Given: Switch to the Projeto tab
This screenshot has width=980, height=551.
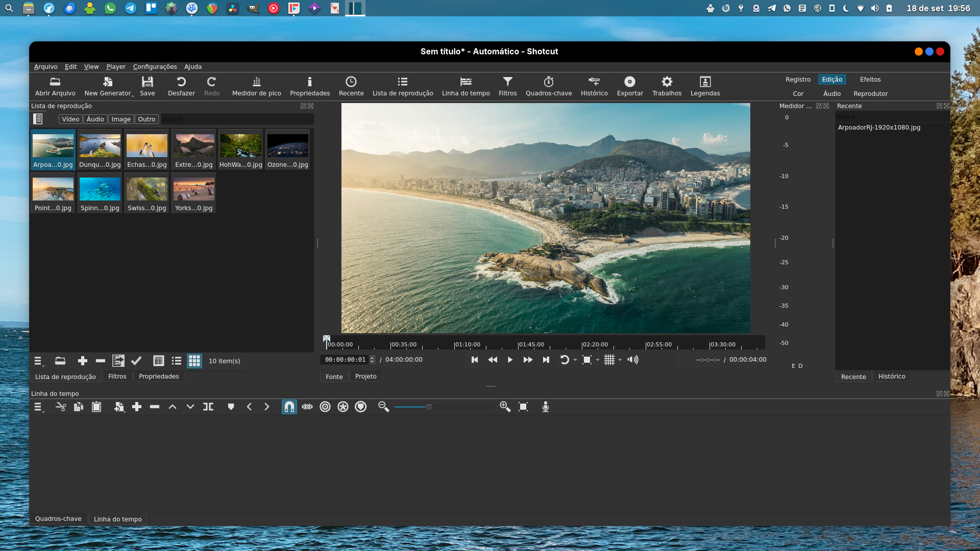Looking at the screenshot, I should 365,377.
